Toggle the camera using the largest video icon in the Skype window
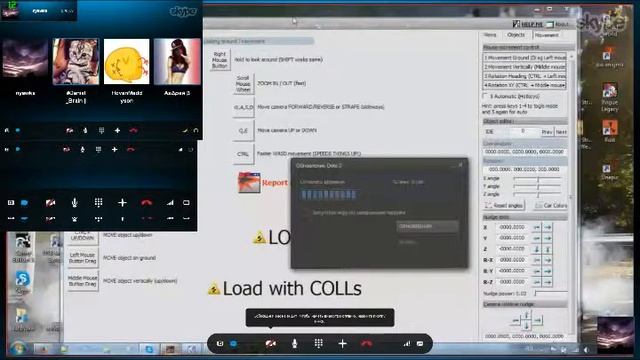This screenshot has width=640, height=360. point(50,202)
